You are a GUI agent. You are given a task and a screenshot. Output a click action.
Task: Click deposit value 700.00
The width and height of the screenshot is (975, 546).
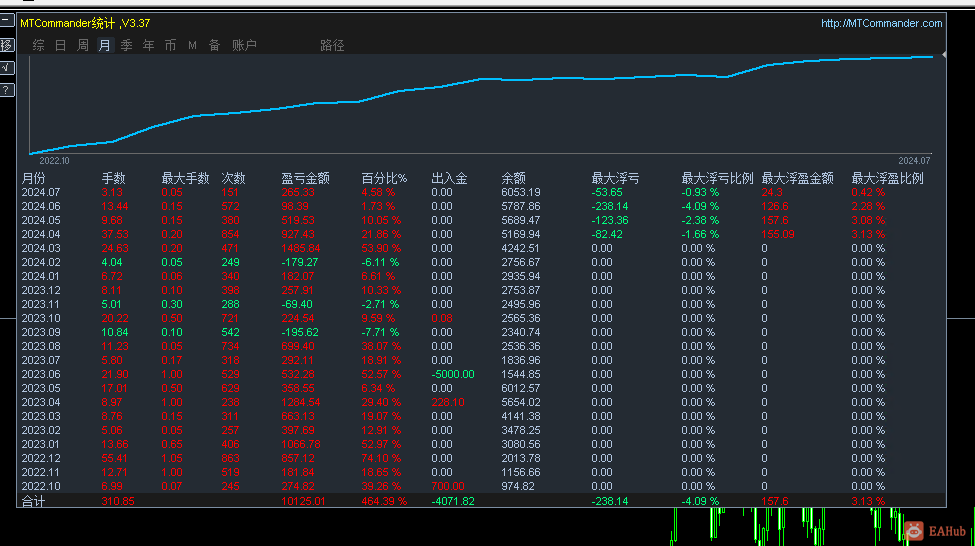pyautogui.click(x=448, y=486)
